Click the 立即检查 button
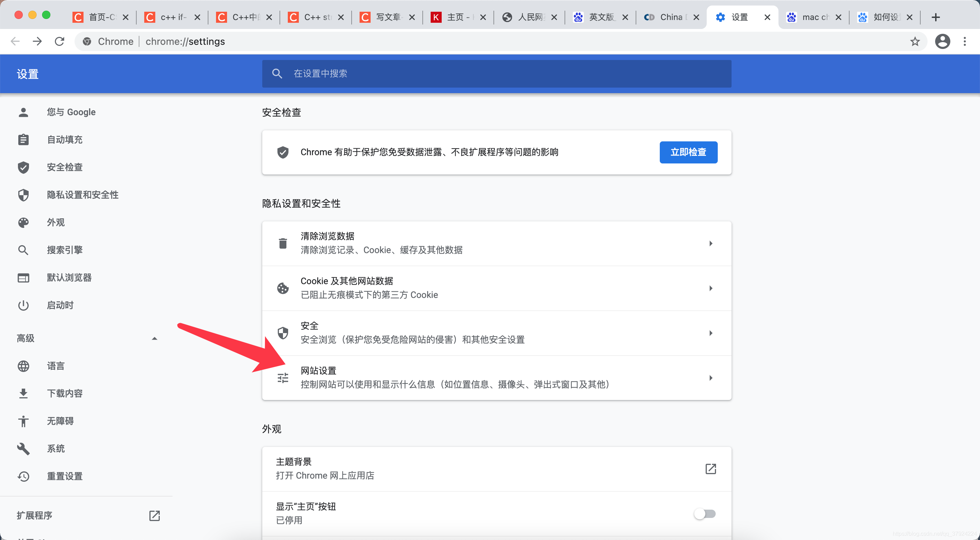This screenshot has height=540, width=980. tap(688, 152)
